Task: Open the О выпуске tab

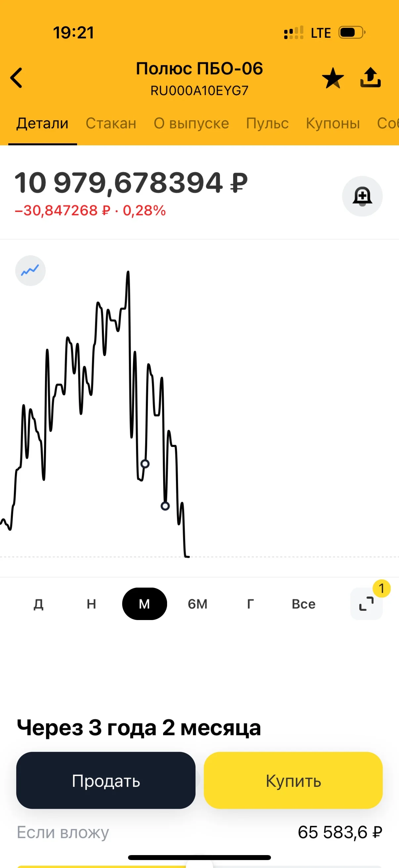Action: [x=191, y=123]
